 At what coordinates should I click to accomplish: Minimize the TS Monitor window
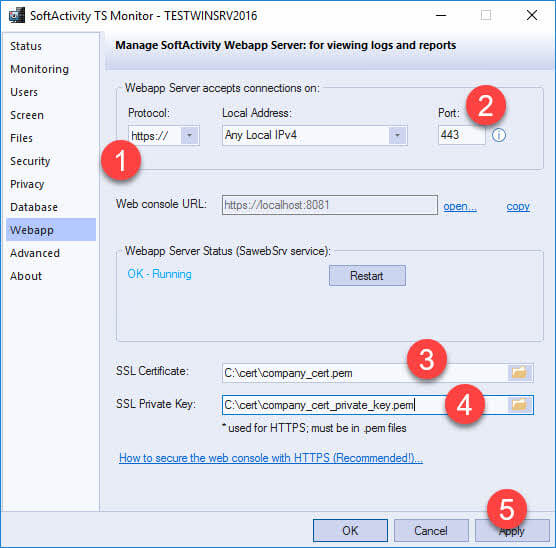[x=441, y=15]
